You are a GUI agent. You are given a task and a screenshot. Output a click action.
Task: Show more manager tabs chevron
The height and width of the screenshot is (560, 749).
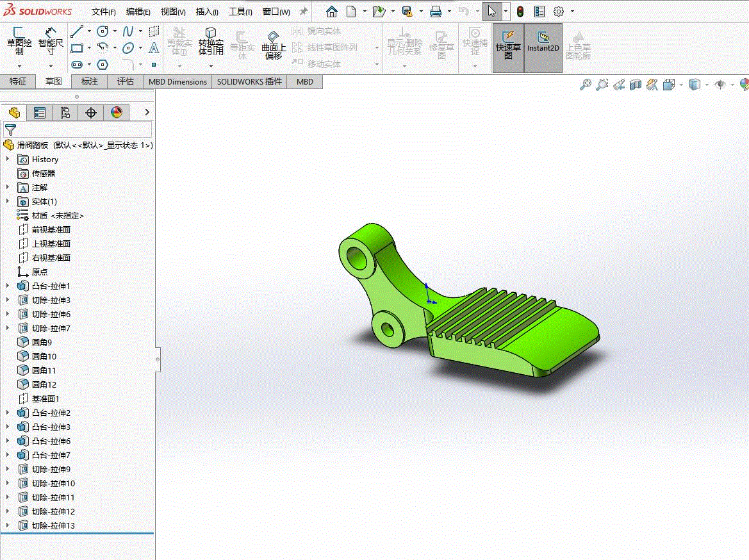click(x=147, y=112)
